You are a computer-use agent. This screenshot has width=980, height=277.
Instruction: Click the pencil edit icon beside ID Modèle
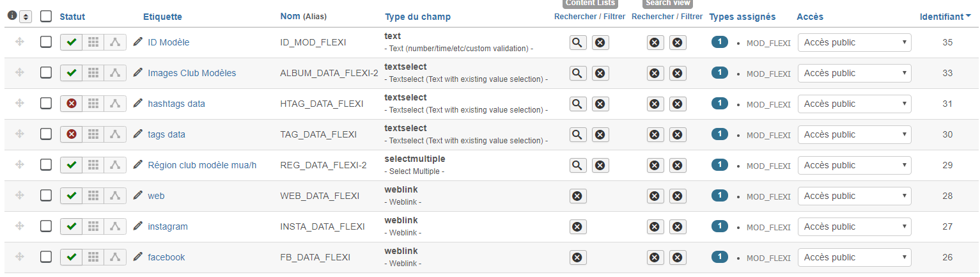138,42
